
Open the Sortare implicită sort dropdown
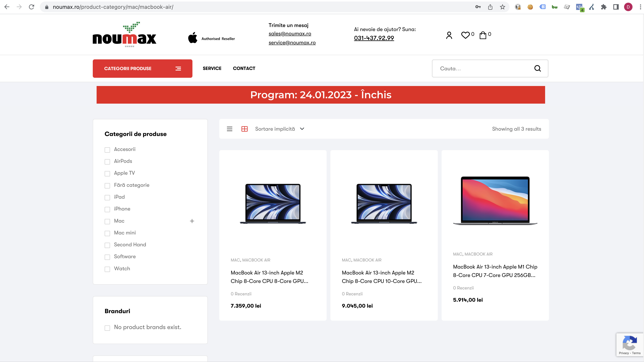[x=279, y=129]
